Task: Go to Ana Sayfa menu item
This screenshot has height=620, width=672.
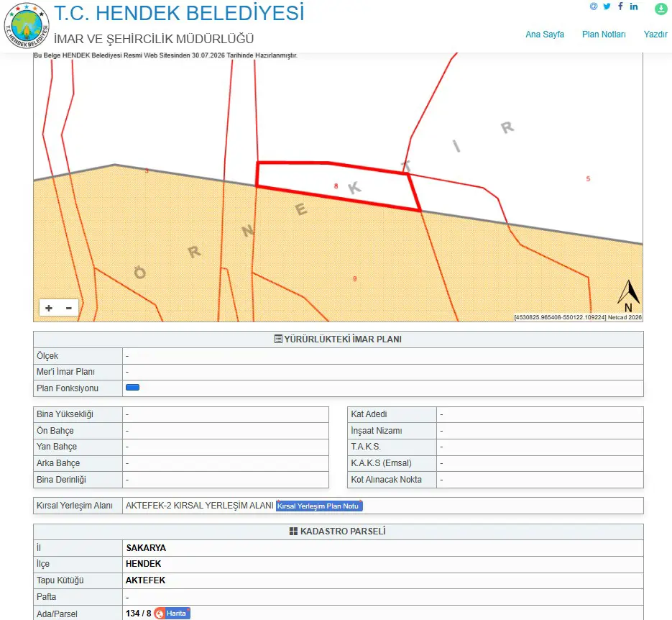Action: coord(545,35)
